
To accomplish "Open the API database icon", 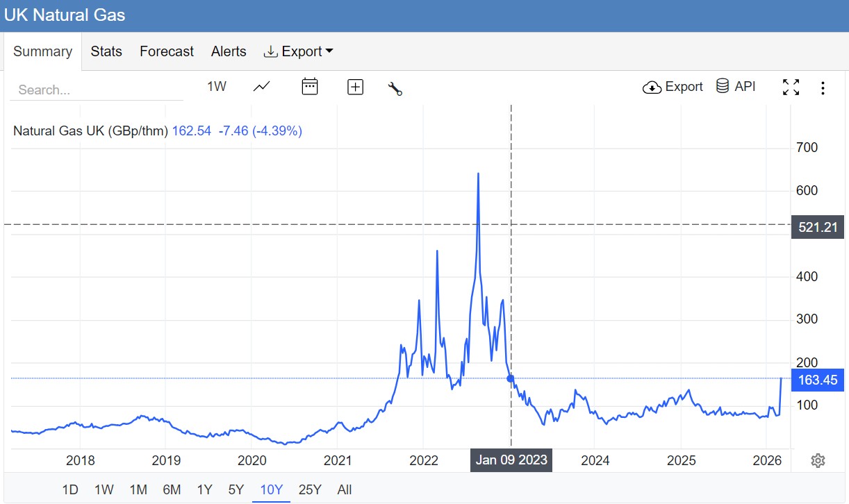I will click(x=735, y=87).
